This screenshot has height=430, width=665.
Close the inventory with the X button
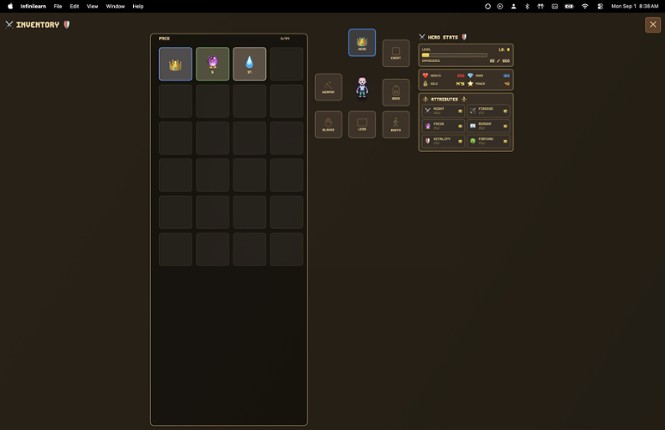(x=653, y=25)
